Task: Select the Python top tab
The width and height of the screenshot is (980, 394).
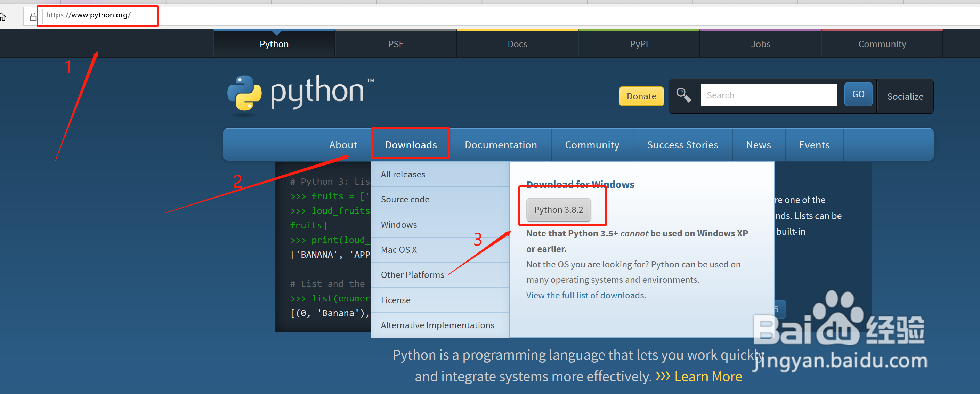Action: pos(274,44)
